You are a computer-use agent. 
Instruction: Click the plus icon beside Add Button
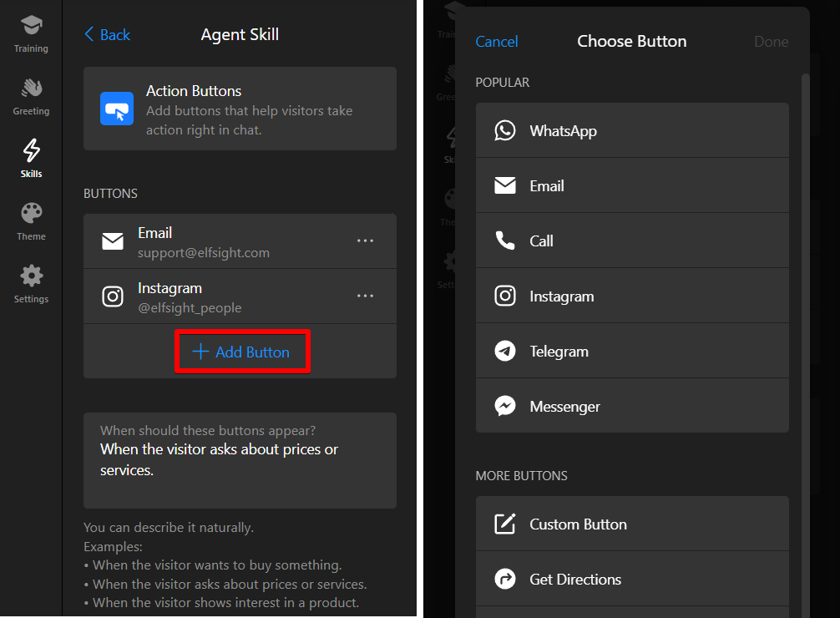(x=200, y=352)
